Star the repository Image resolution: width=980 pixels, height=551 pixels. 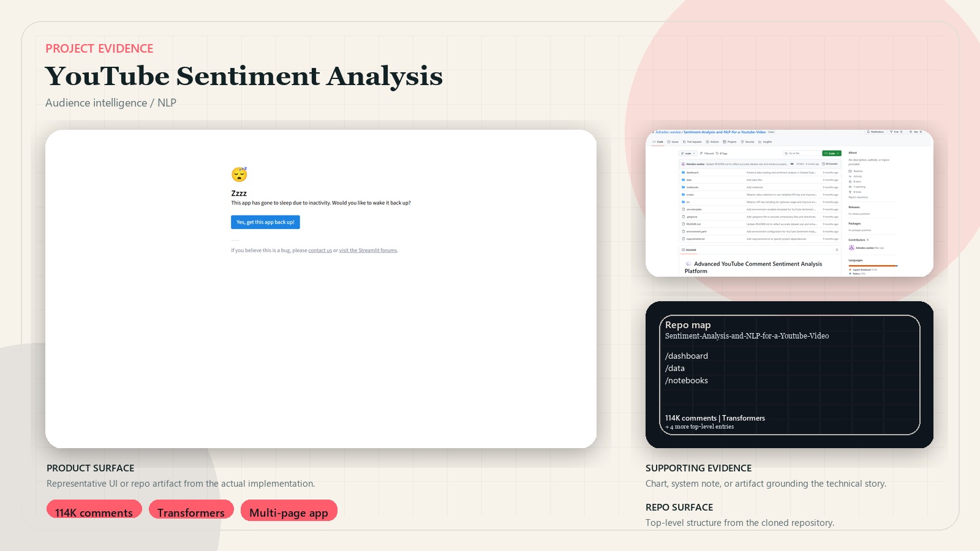click(911, 132)
